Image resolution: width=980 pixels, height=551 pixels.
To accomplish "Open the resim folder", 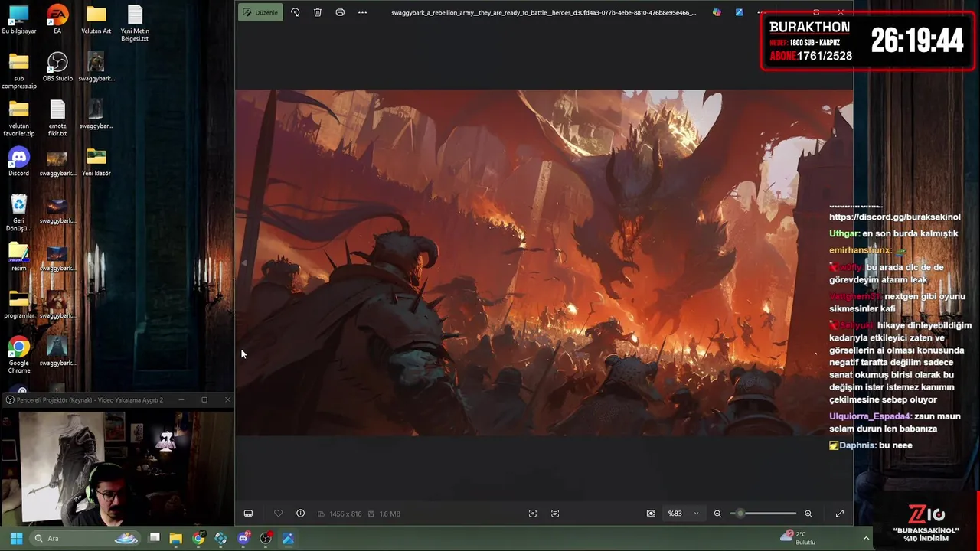I will tap(19, 257).
